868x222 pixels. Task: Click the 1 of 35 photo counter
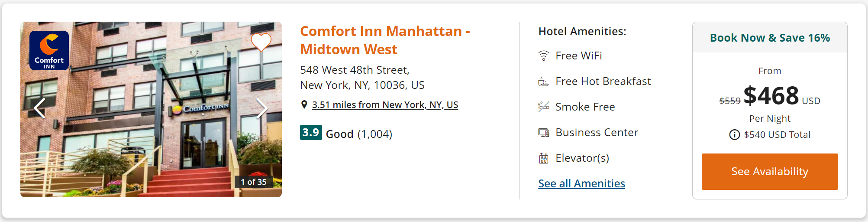point(254,182)
